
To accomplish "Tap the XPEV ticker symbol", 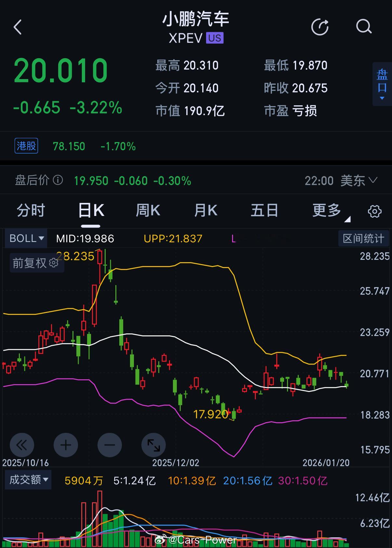I will coord(186,38).
